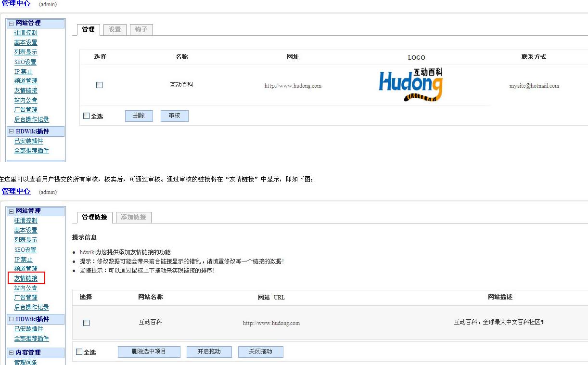The image size is (588, 365).
Task: Click the 审核 button
Action: pyautogui.click(x=175, y=116)
